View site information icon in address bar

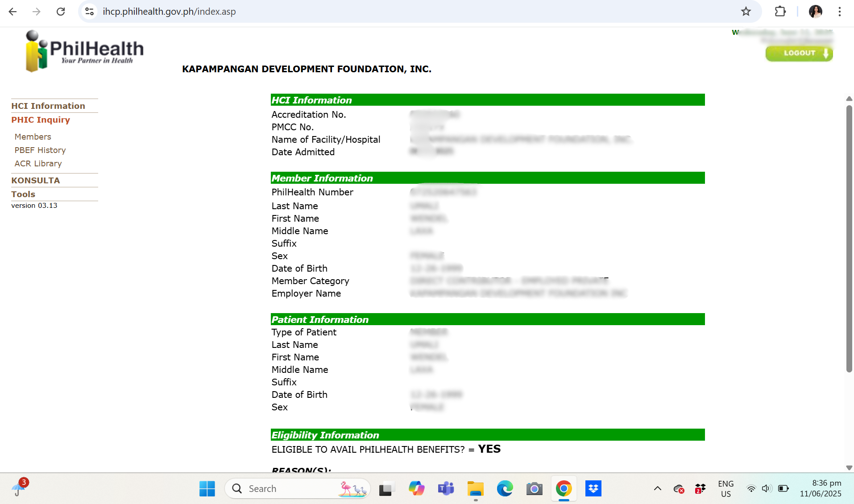[90, 12]
